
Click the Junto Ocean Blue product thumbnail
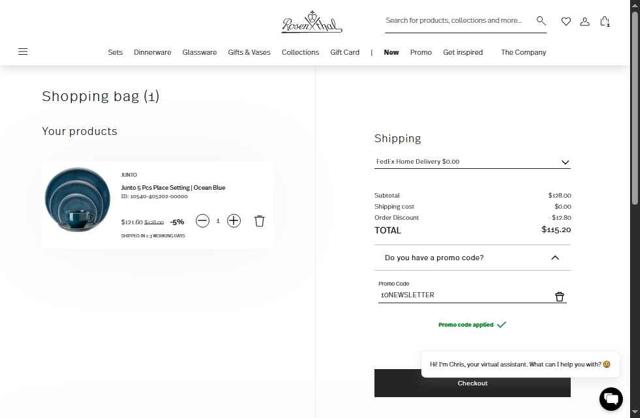(x=78, y=200)
